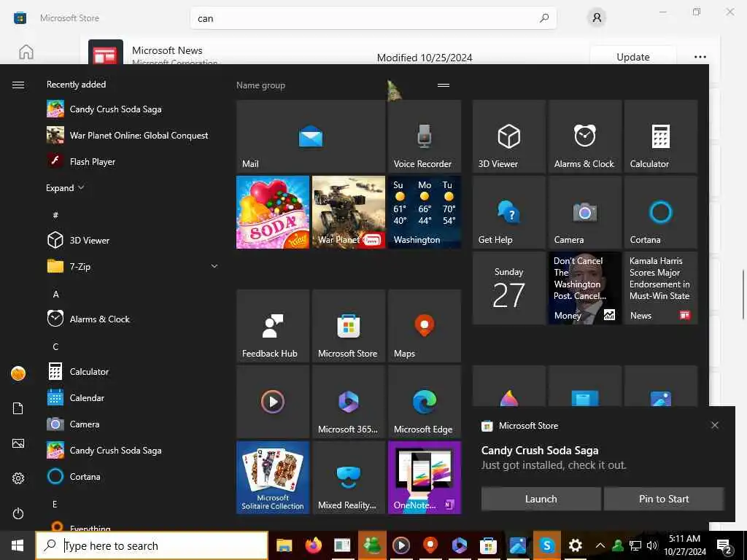Viewport: 747px width, 560px height.
Task: Open the 3D Viewer tile
Action: pos(508,136)
